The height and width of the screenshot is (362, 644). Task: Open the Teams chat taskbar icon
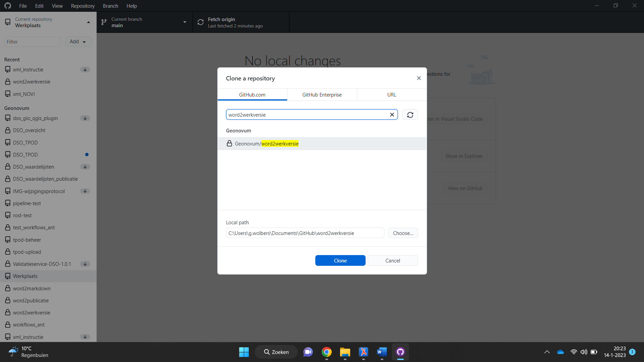(308, 352)
